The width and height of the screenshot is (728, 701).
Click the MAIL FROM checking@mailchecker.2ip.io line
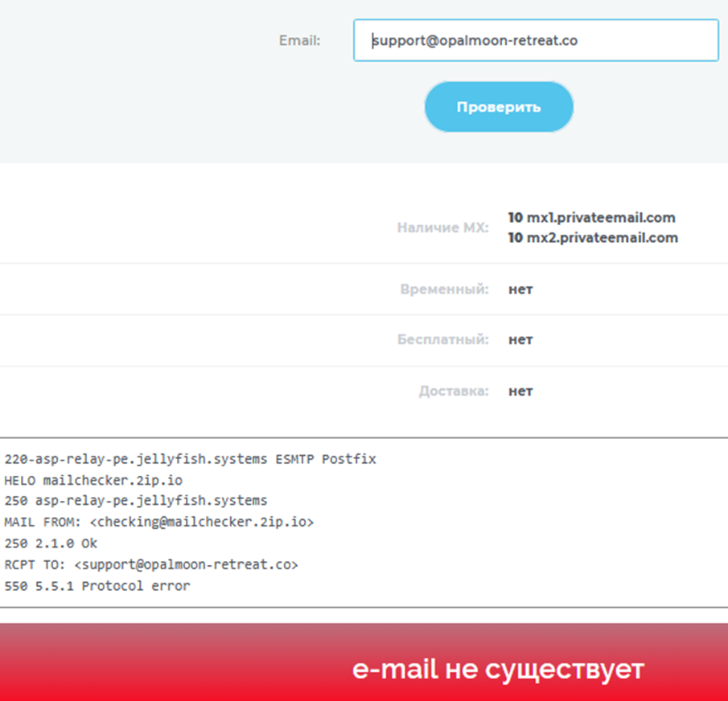[158, 522]
